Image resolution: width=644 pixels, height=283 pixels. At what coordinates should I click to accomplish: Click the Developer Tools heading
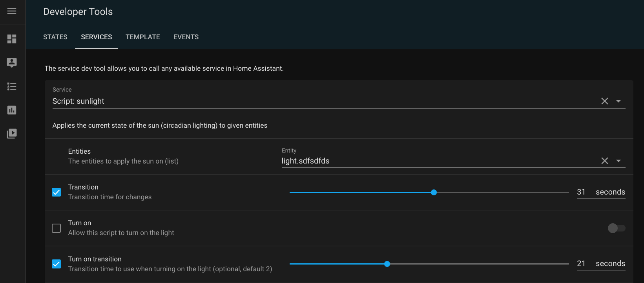78,11
